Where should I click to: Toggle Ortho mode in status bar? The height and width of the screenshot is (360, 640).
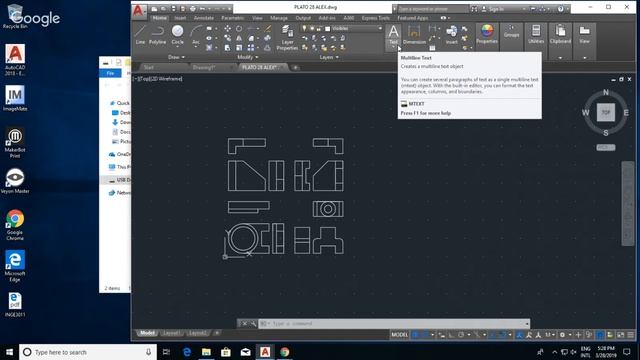pos(452,335)
